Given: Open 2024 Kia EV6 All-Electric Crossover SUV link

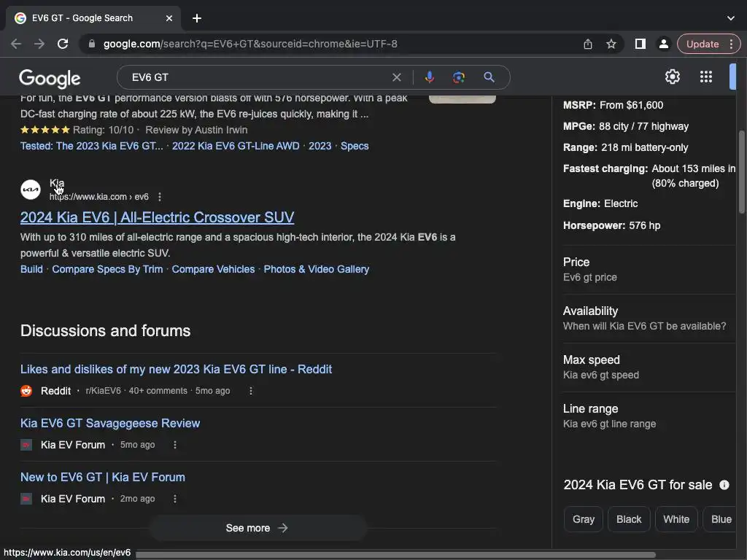Looking at the screenshot, I should 158,217.
